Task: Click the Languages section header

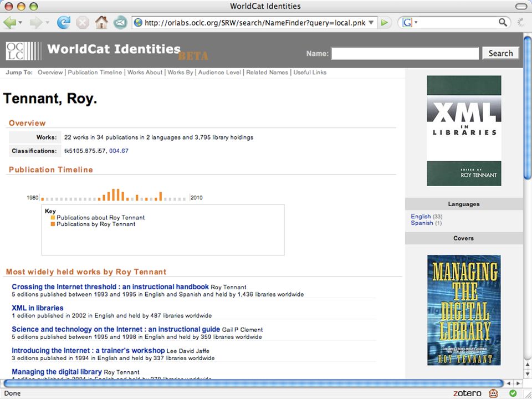Action: (464, 204)
